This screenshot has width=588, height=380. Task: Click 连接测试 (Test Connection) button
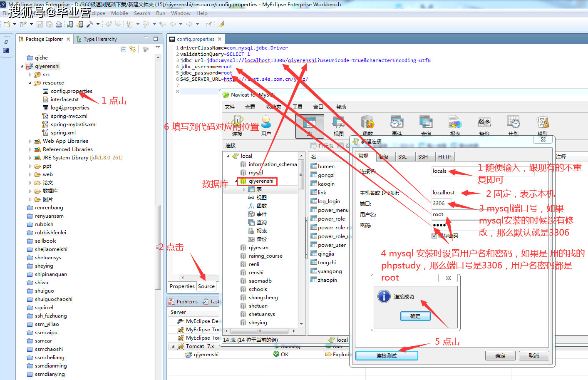(387, 356)
